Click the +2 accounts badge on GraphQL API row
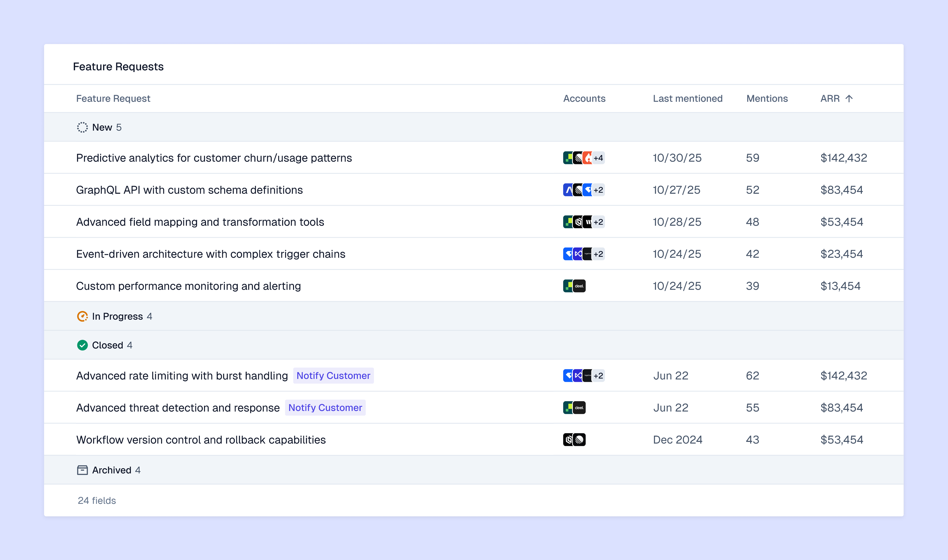948x560 pixels. (x=598, y=190)
